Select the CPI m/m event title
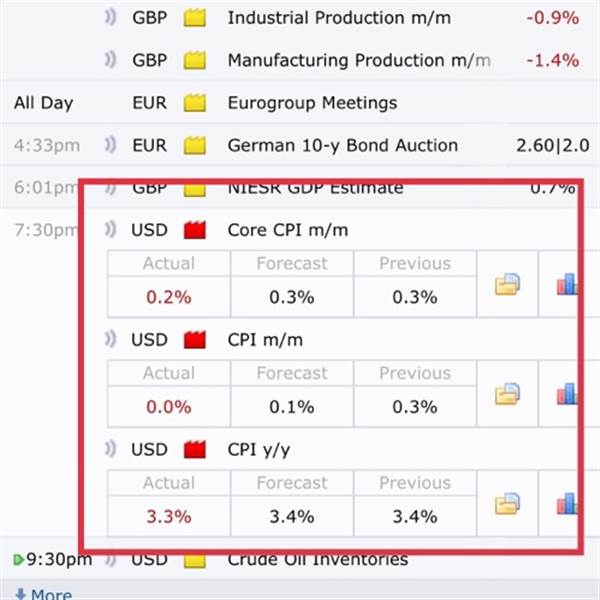Image resolution: width=600 pixels, height=600 pixels. pyautogui.click(x=264, y=340)
